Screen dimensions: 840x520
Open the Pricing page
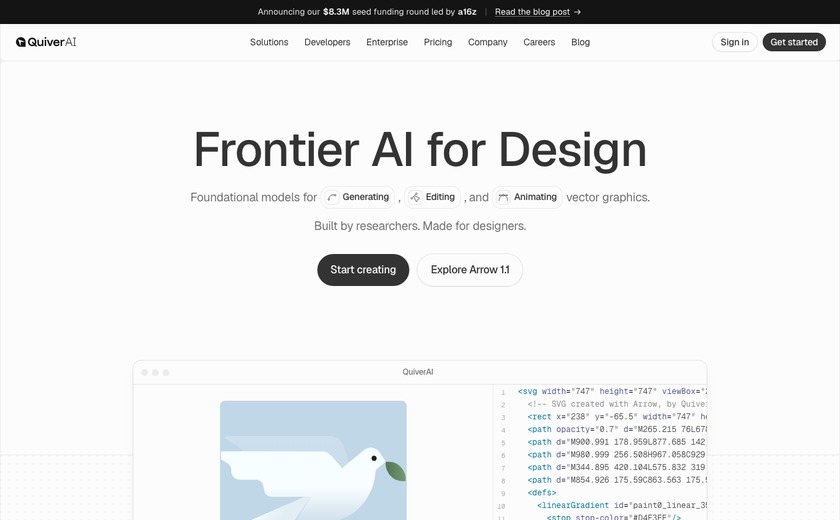click(438, 42)
